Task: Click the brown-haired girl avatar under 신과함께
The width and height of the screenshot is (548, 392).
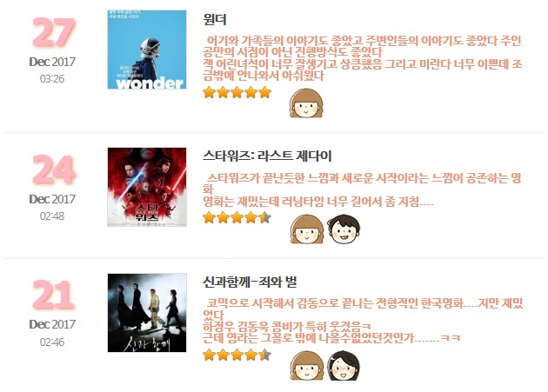Action: (307, 366)
